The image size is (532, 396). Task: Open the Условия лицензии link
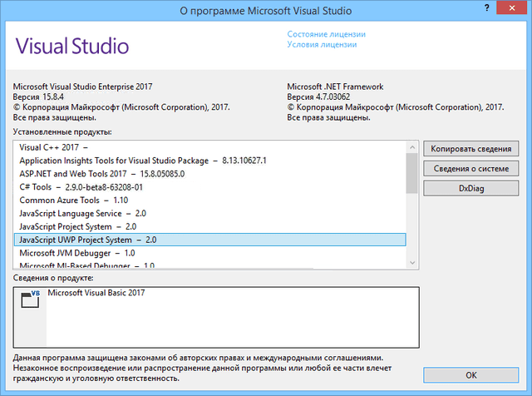click(322, 45)
